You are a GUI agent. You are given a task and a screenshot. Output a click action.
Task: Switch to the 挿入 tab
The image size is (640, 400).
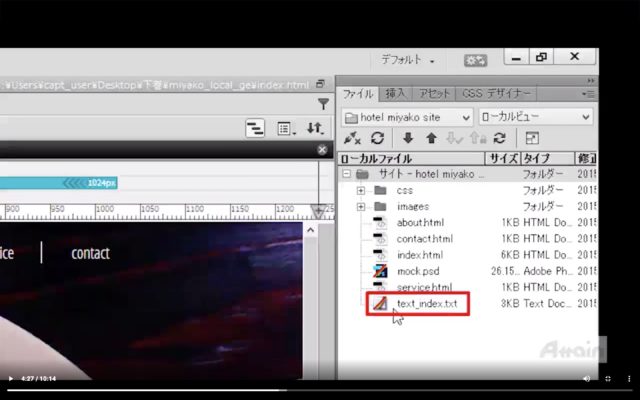(x=395, y=94)
